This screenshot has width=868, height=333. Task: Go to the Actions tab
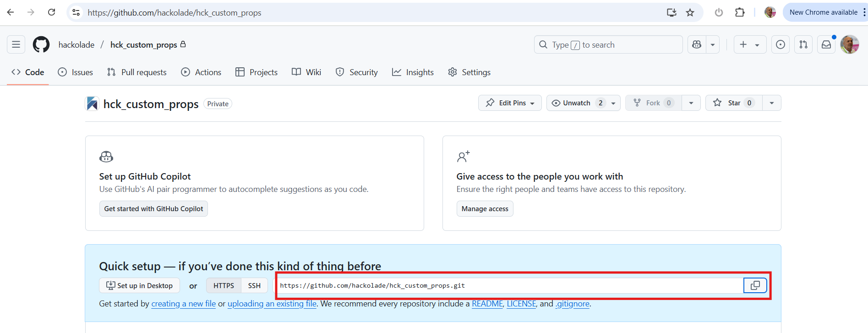click(x=201, y=72)
